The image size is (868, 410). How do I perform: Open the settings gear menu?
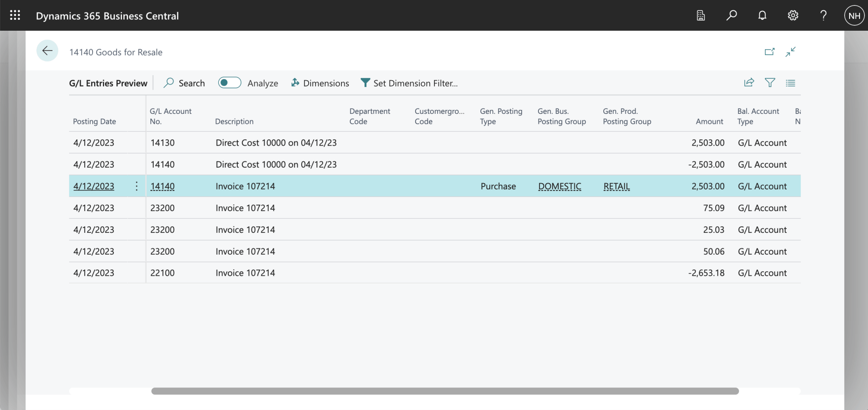[x=793, y=16]
